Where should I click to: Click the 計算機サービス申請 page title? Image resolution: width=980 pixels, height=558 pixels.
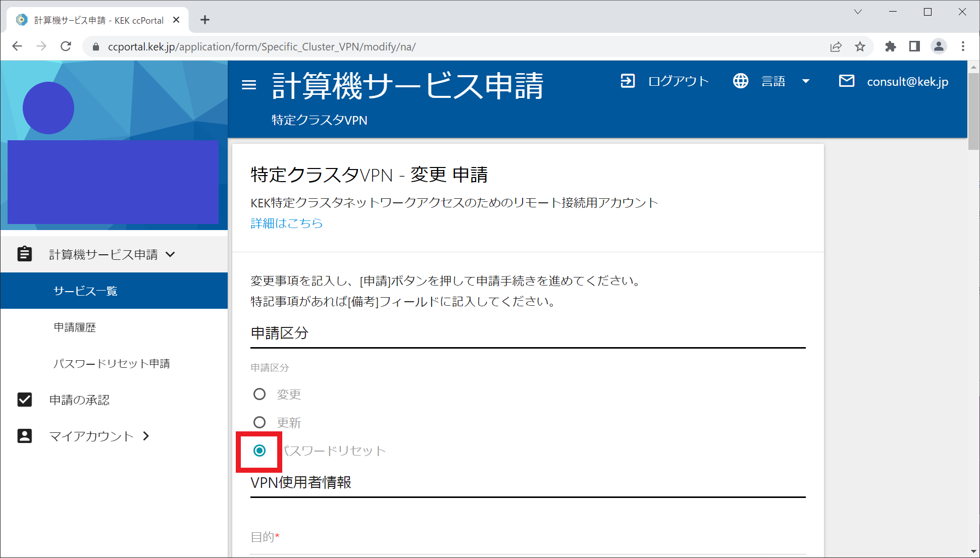407,86
